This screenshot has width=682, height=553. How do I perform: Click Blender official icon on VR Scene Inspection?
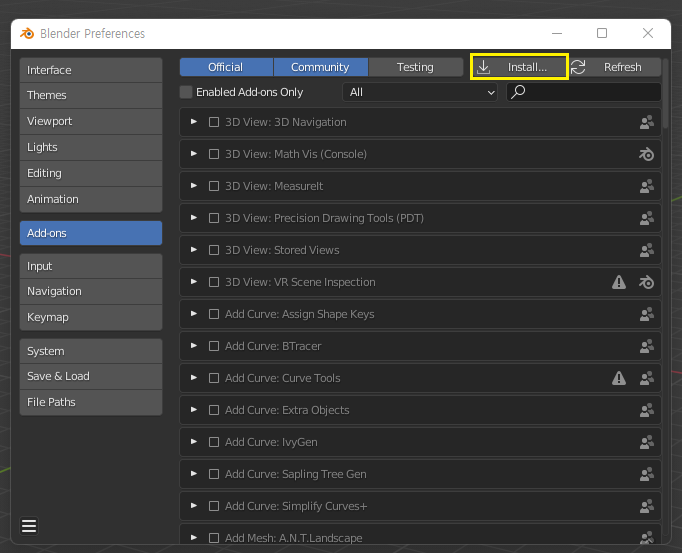(x=646, y=282)
